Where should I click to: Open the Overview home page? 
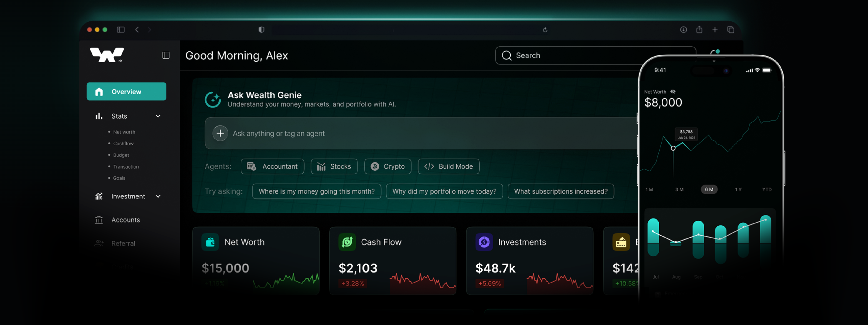coord(126,91)
